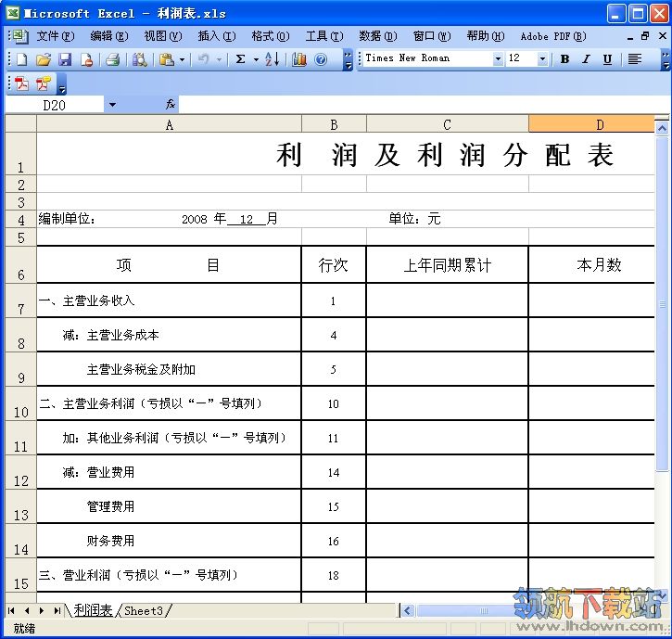
Task: Click the Name Box showing D20
Action: tap(54, 105)
